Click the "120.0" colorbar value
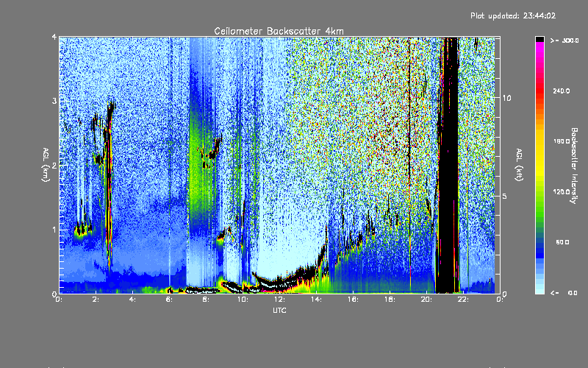The image size is (588, 368). pyautogui.click(x=562, y=191)
